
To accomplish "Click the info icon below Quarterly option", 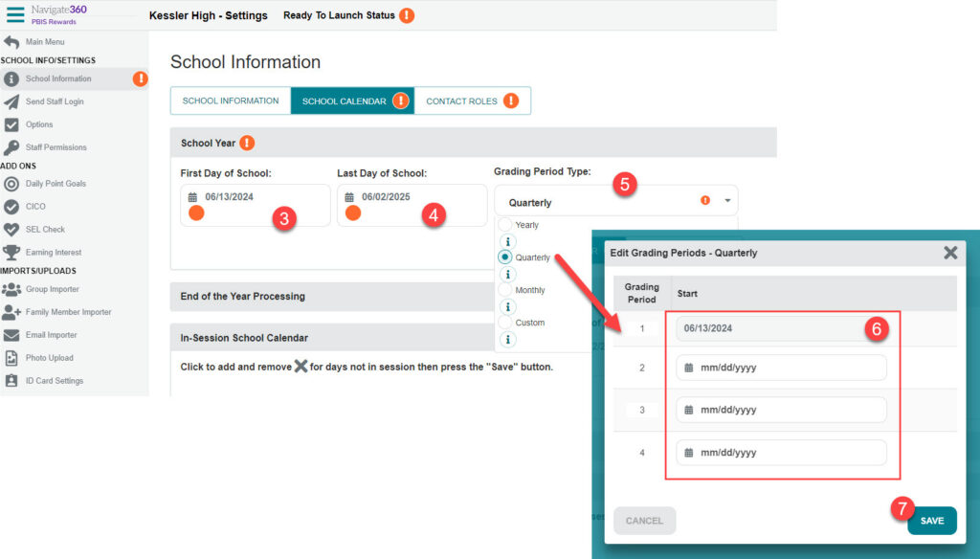I will [x=508, y=274].
